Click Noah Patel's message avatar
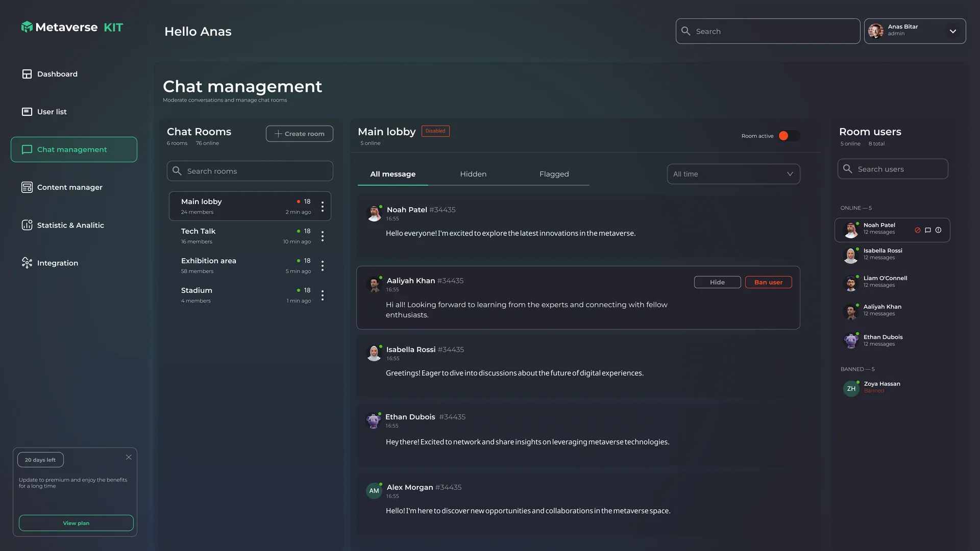980x551 pixels. point(374,213)
